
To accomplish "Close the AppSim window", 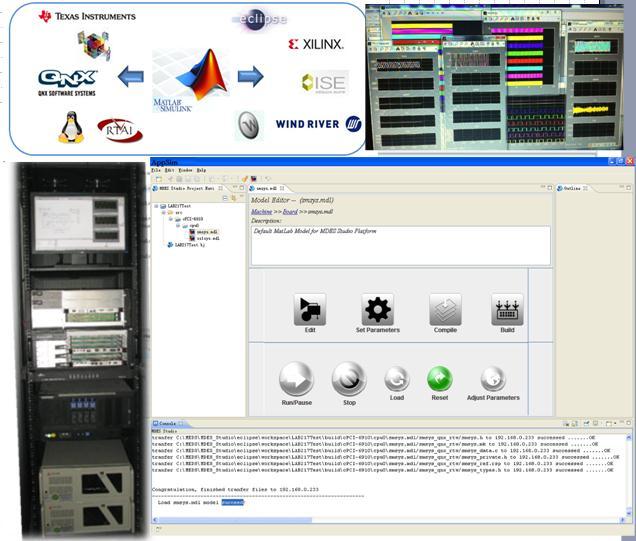I will coord(630,161).
